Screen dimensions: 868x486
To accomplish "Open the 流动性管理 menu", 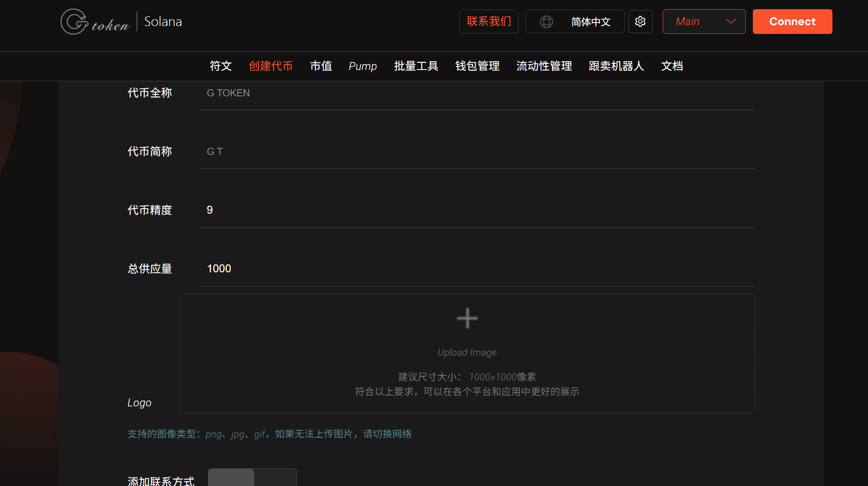I will [544, 66].
